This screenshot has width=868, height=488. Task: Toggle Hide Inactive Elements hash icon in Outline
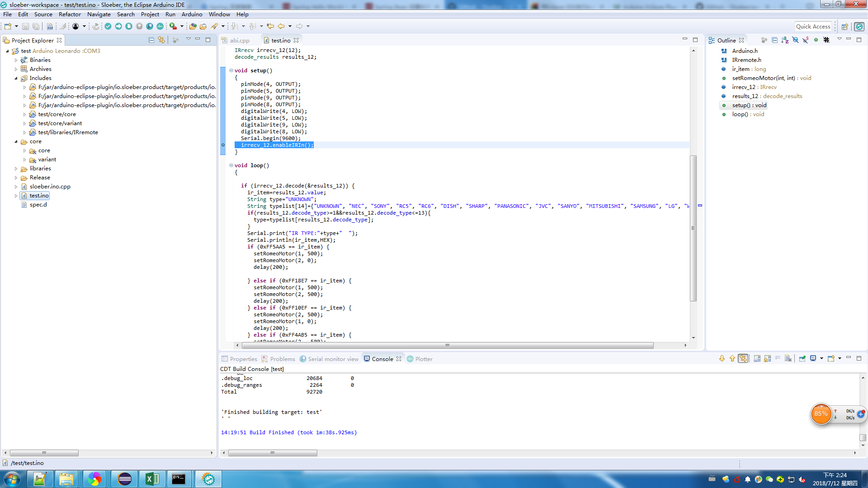point(826,40)
